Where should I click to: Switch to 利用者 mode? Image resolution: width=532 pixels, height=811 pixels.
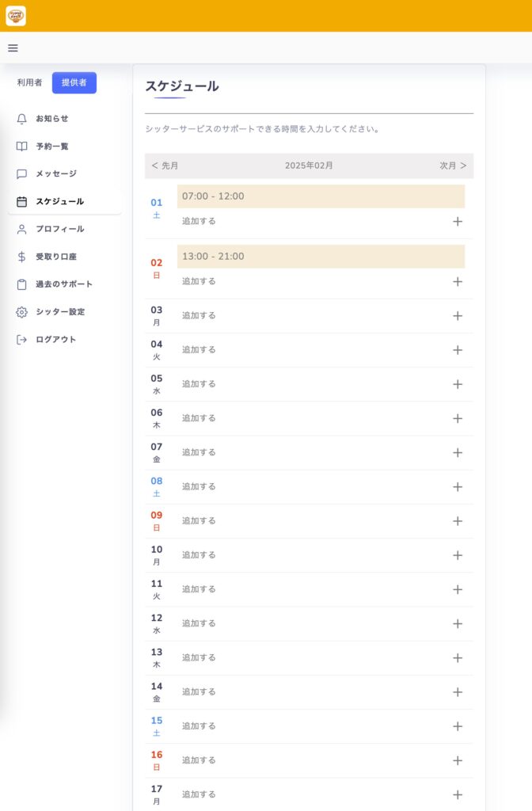[x=29, y=82]
